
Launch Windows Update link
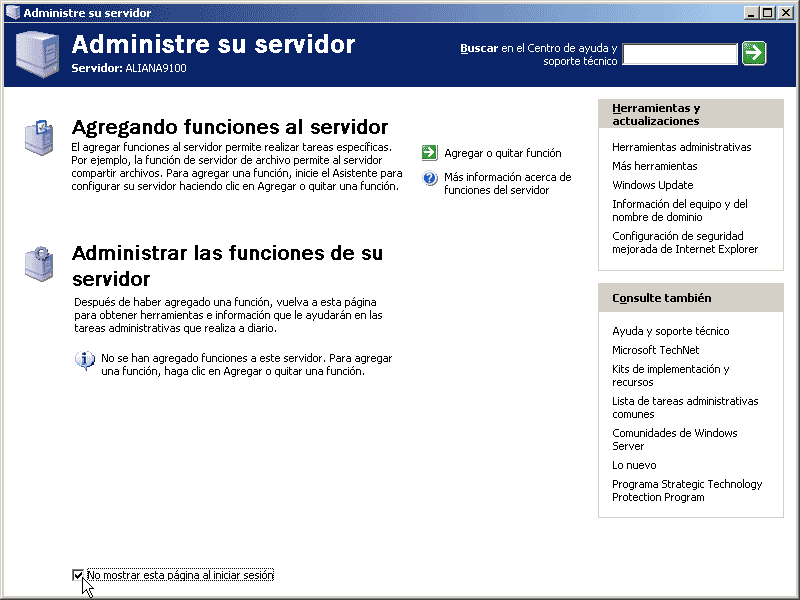pyautogui.click(x=652, y=185)
